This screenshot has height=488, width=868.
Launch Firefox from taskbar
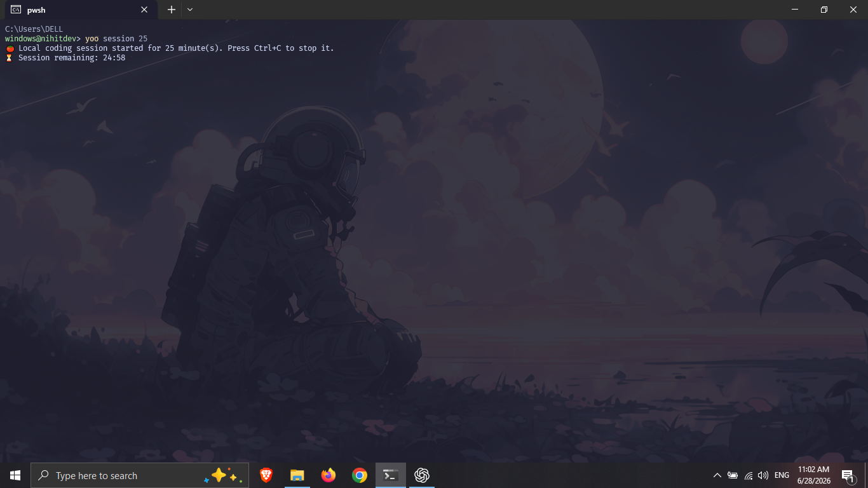(328, 475)
